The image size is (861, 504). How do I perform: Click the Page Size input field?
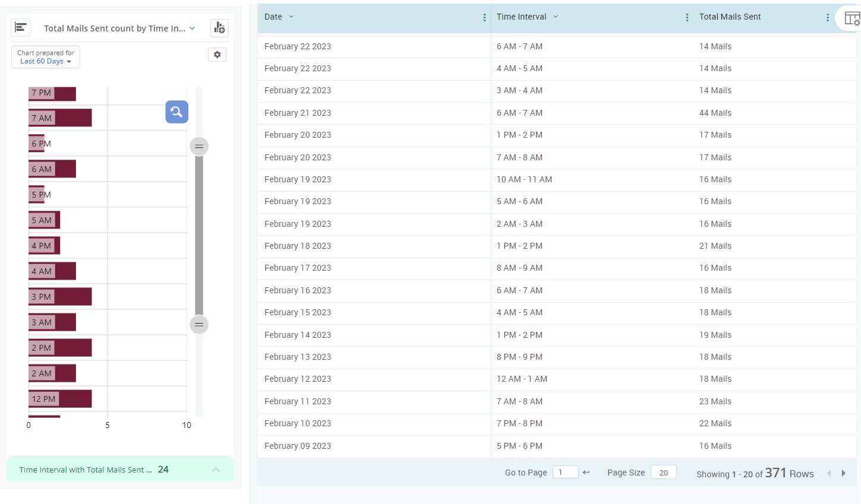664,472
